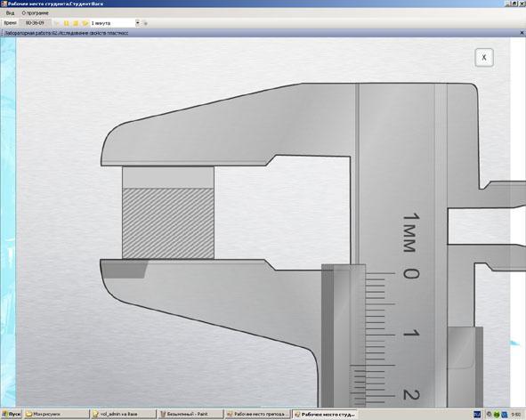Close the laboratory work panel
The image size is (526, 420).
tap(522, 33)
